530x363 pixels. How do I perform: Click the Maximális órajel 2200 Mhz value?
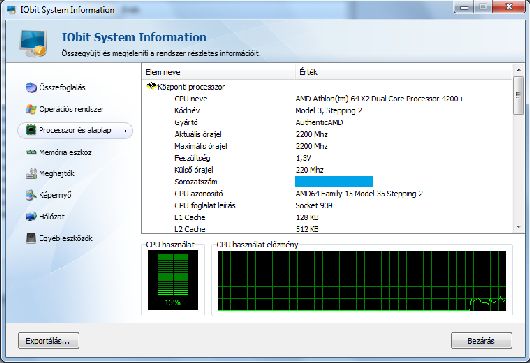311,146
